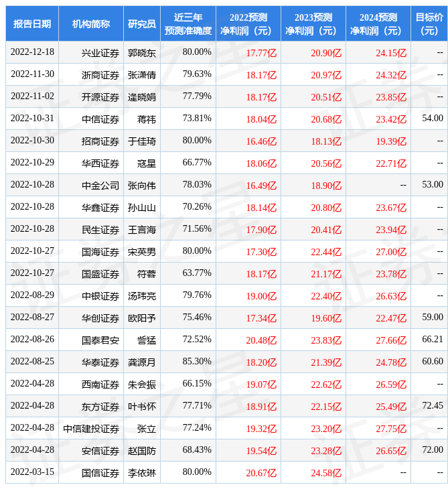Click the 20.48亿 forecast value
This screenshot has width=448, height=489.
261,340
